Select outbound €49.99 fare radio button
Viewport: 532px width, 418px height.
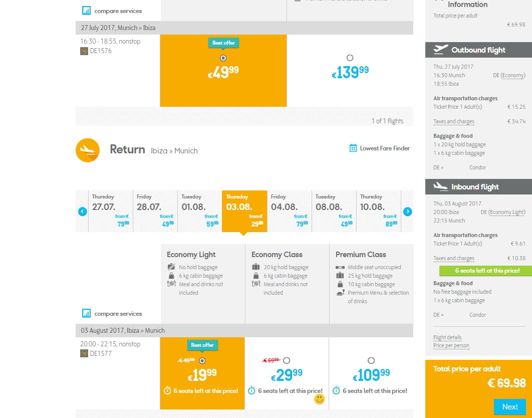(x=223, y=58)
